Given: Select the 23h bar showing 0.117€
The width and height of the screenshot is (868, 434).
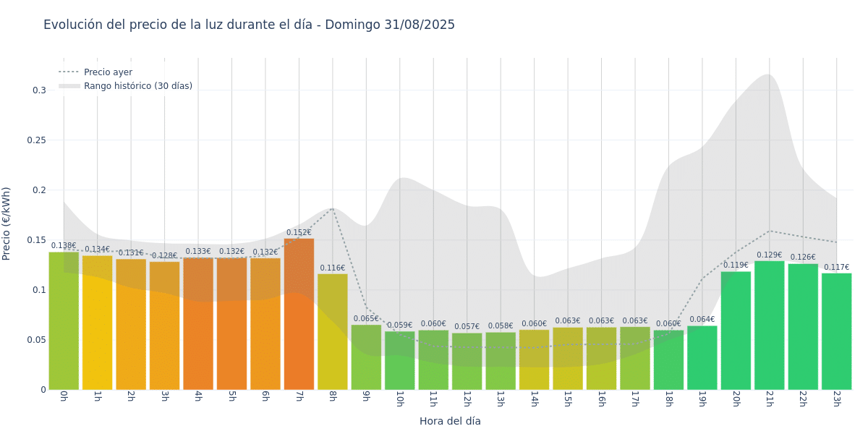Looking at the screenshot, I should [836, 331].
